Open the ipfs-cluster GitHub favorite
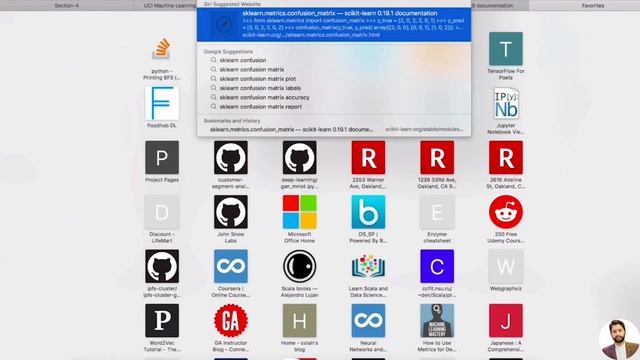The height and width of the screenshot is (360, 640). click(x=162, y=266)
